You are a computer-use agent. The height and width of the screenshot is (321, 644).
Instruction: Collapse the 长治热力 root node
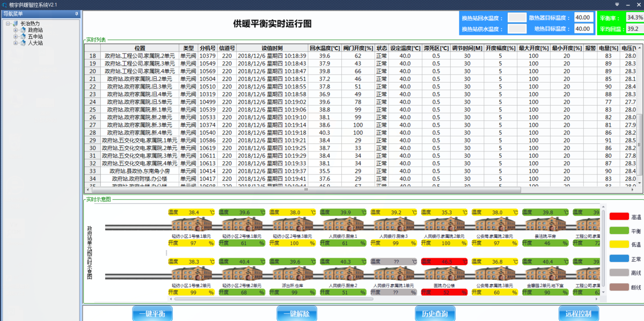(x=8, y=24)
